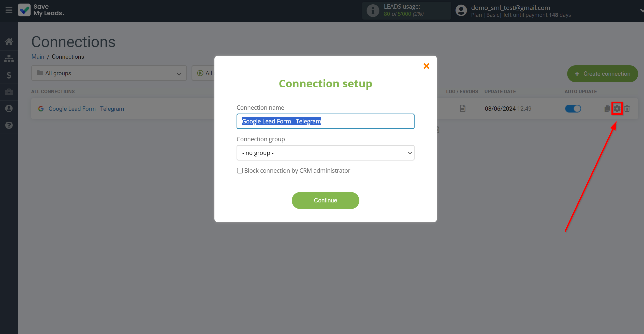The width and height of the screenshot is (644, 334).
Task: Click the Google Lead Form - Telegram connection name
Action: pyautogui.click(x=86, y=108)
